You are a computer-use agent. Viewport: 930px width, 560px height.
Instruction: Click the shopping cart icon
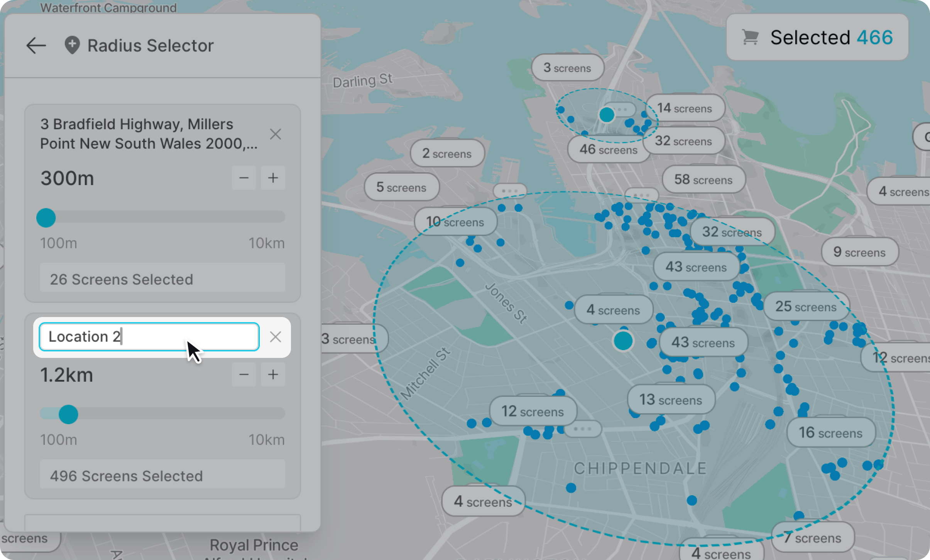pyautogui.click(x=750, y=37)
